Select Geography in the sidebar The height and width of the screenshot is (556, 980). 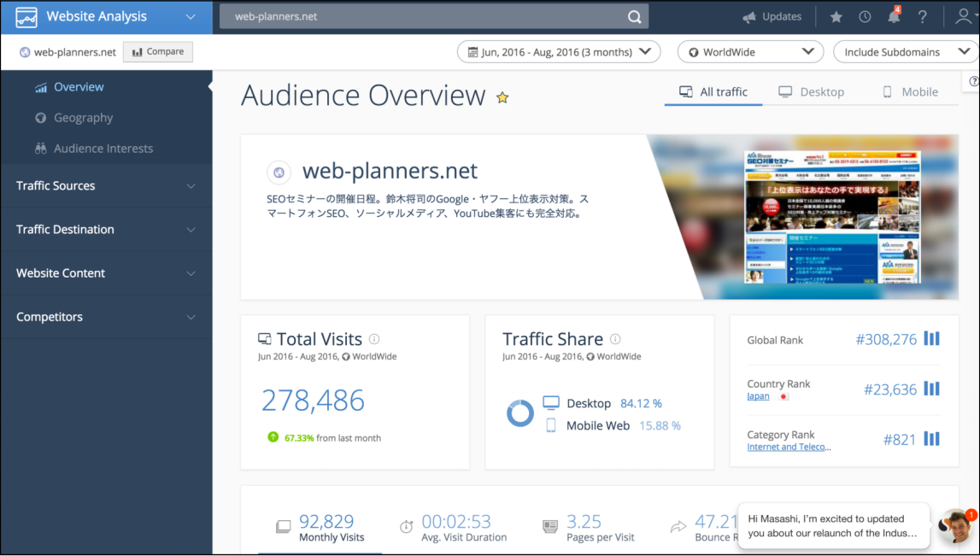[x=83, y=118]
